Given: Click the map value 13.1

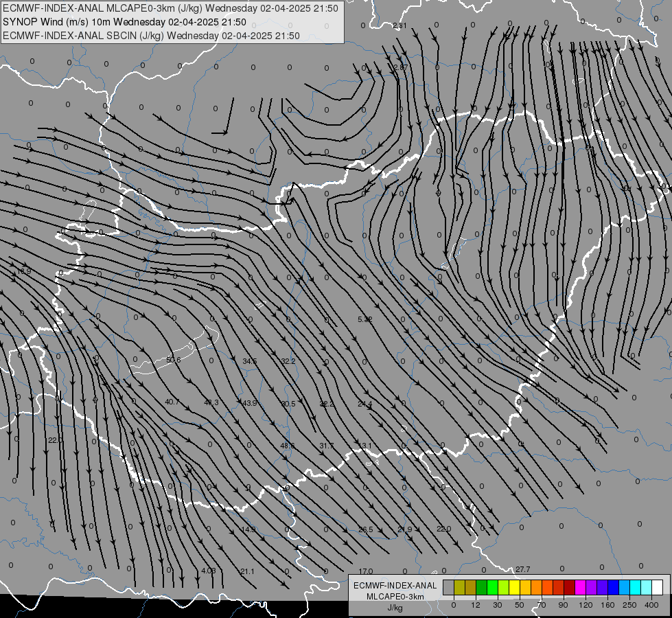Looking at the screenshot, I should [365, 446].
